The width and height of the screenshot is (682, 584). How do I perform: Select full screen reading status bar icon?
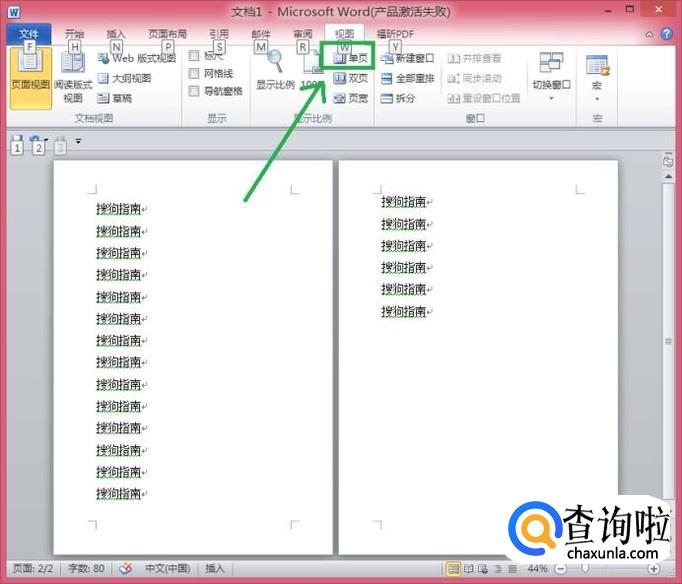468,568
